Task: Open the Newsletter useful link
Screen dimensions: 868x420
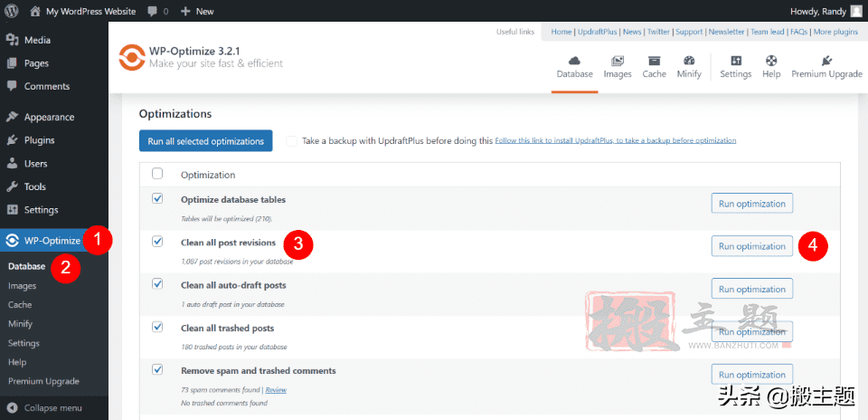Action: [727, 33]
